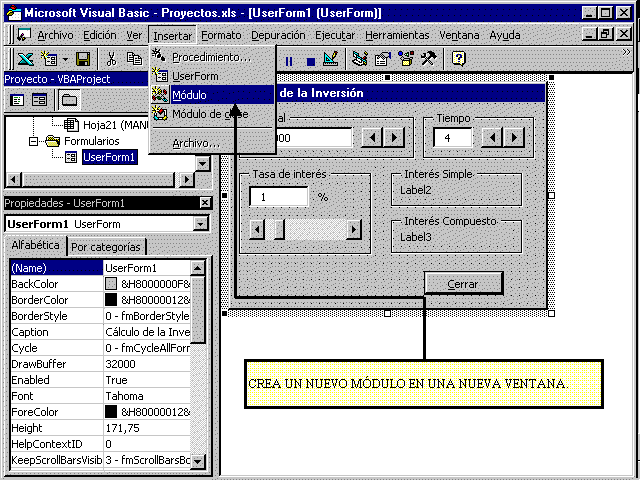Click properties list scroll up arrow
The image size is (640, 480).
(198, 268)
